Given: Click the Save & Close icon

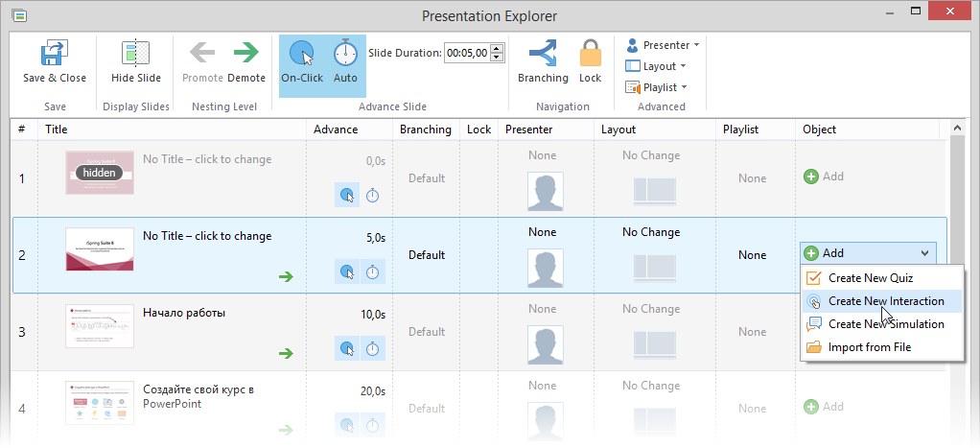Looking at the screenshot, I should pos(54,54).
